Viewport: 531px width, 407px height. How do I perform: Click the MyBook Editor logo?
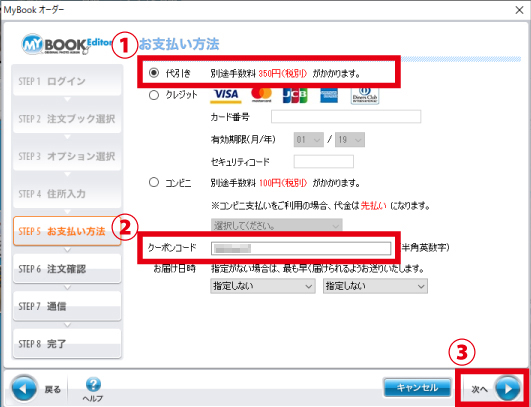tap(66, 44)
